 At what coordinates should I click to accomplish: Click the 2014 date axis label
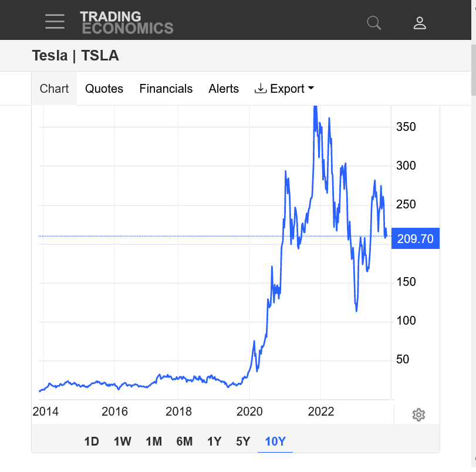coord(46,412)
